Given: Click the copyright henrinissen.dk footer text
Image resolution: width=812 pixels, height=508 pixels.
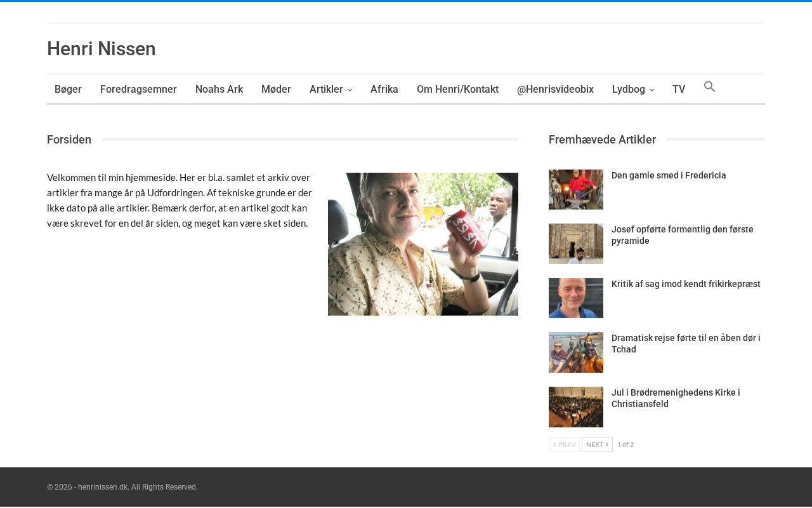Looking at the screenshot, I should pyautogui.click(x=122, y=487).
